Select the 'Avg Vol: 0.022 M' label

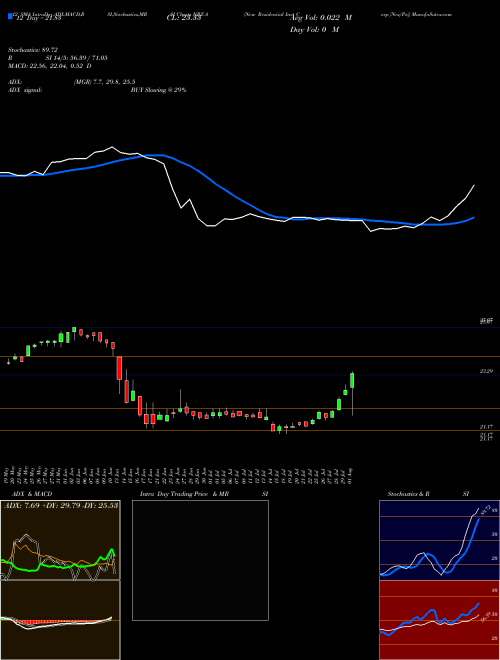pos(321,18)
